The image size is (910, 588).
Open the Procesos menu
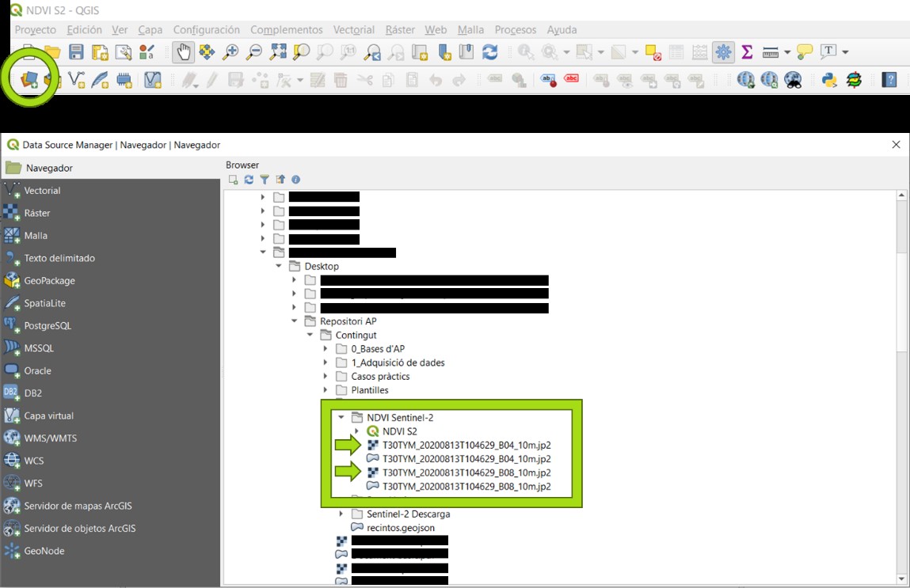515,29
